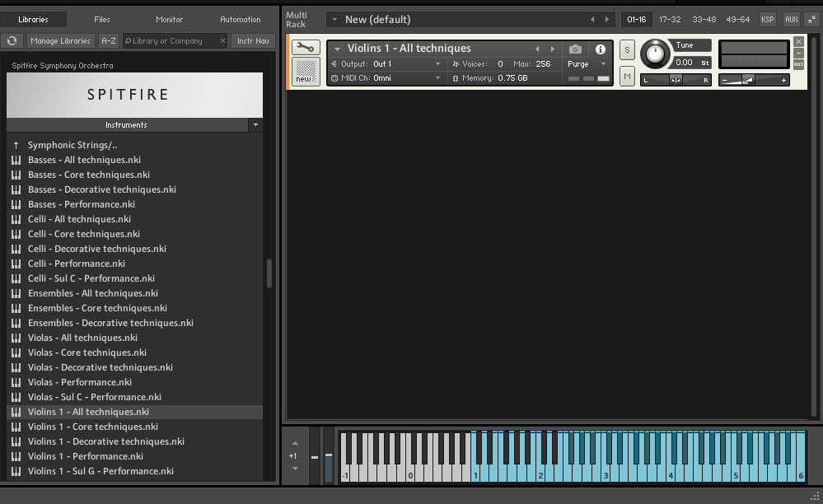Switch to the Libraries tab

33,20
